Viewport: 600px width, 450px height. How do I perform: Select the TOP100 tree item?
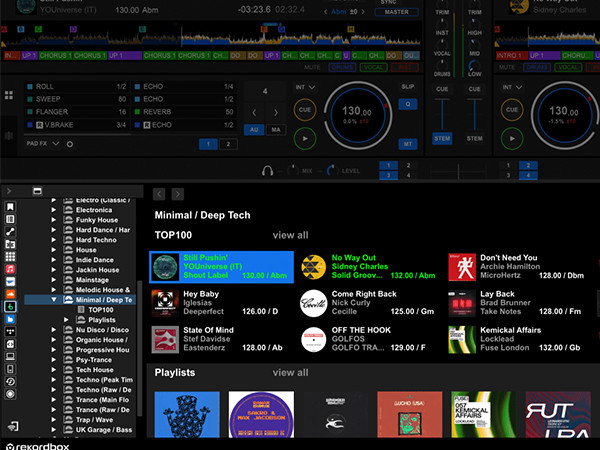click(101, 310)
